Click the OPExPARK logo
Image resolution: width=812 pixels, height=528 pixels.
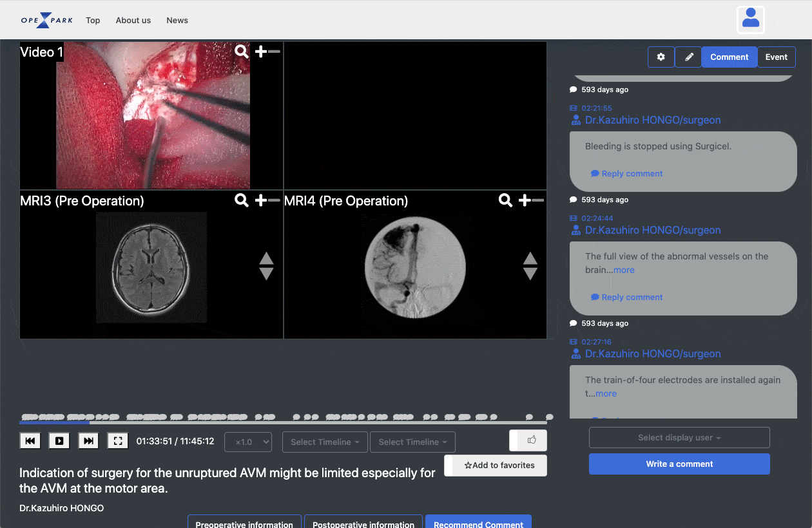[x=47, y=20]
